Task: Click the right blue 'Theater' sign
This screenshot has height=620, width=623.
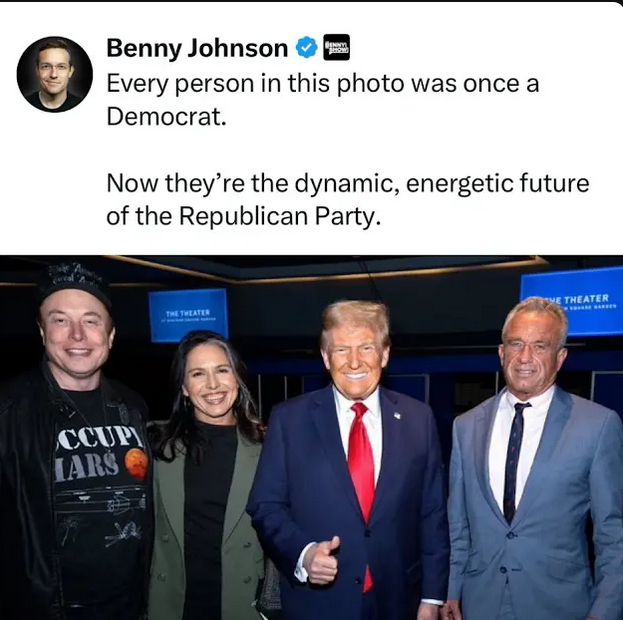Action: (572, 300)
